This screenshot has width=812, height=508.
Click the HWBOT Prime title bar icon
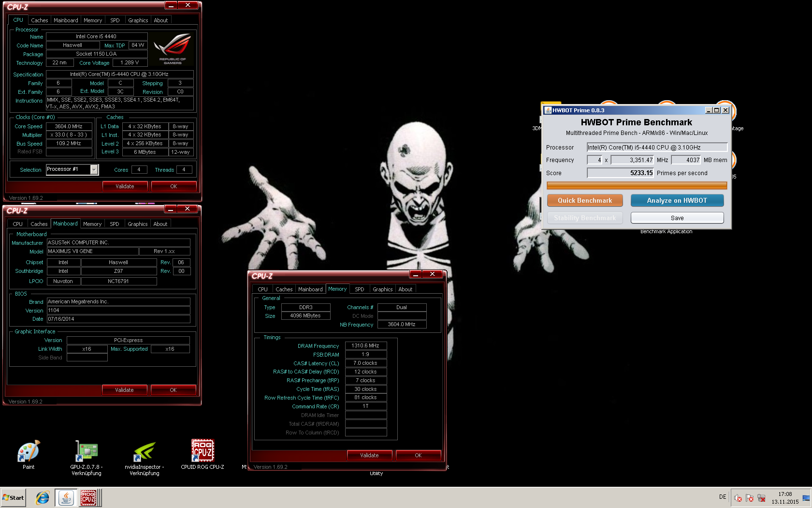click(x=548, y=110)
